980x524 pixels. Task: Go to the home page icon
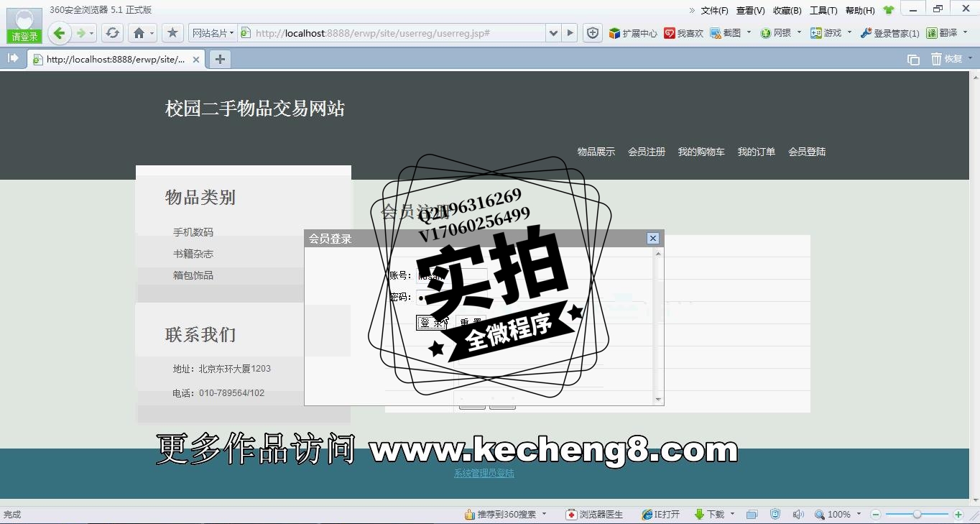(139, 33)
